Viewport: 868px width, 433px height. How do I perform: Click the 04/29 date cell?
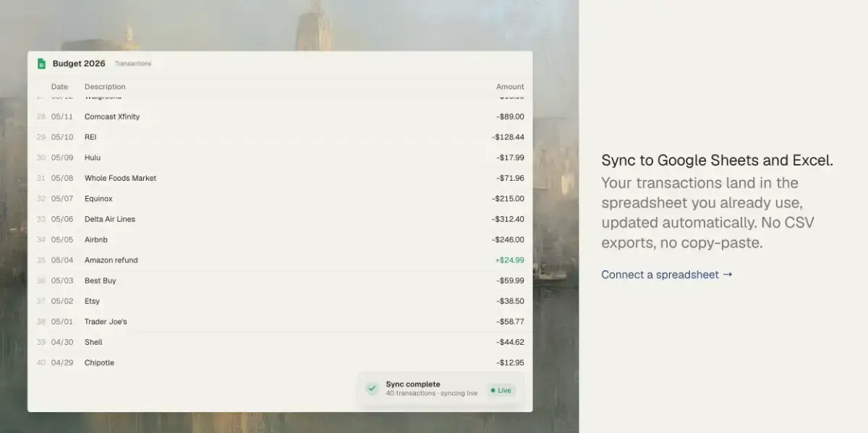(62, 363)
